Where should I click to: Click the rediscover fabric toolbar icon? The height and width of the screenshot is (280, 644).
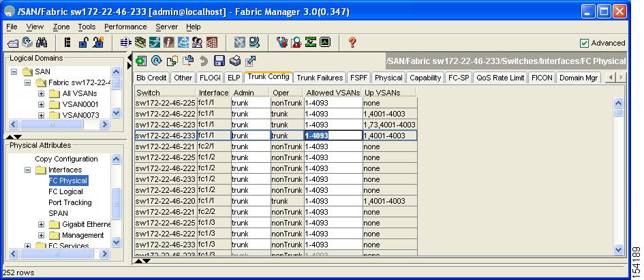pyautogui.click(x=27, y=42)
